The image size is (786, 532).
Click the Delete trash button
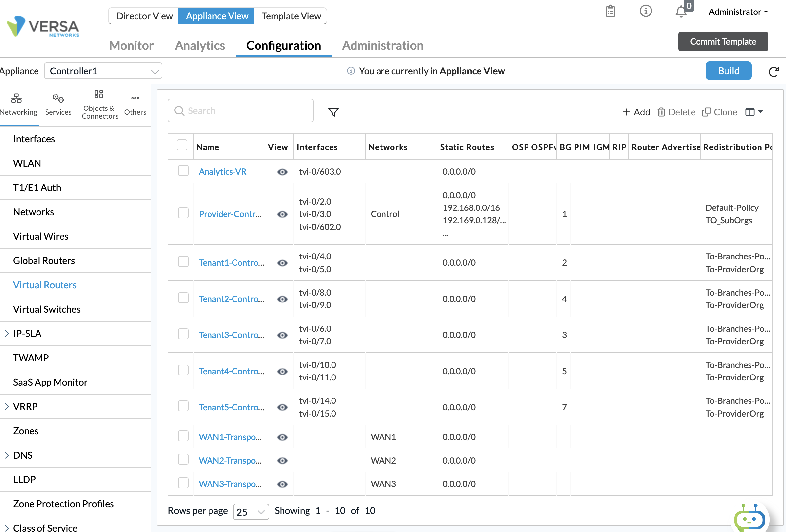(x=676, y=112)
